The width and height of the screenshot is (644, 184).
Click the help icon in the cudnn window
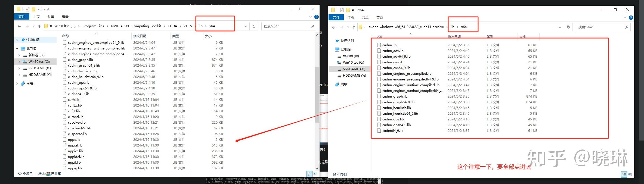pyautogui.click(x=631, y=18)
